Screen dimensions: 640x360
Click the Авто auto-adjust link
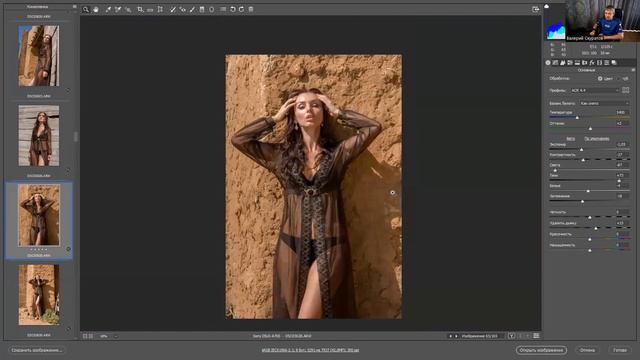(571, 139)
